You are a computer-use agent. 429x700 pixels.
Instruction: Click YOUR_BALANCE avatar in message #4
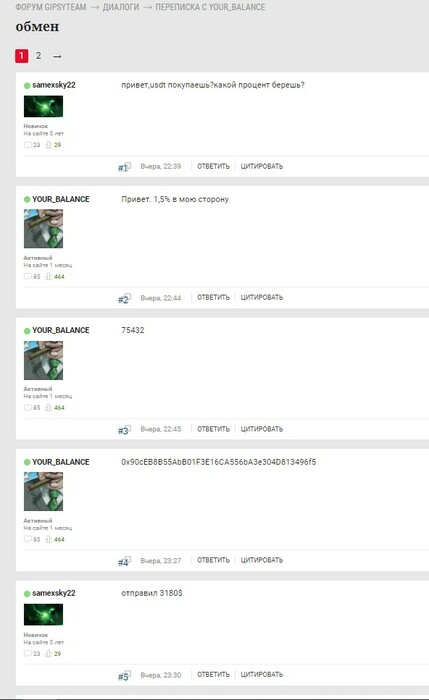click(x=43, y=491)
